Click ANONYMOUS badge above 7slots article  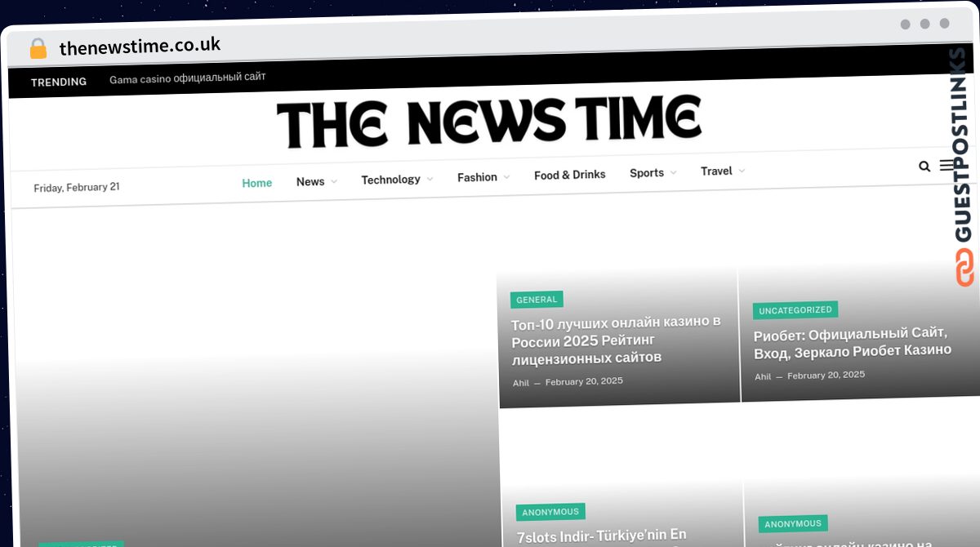(550, 512)
